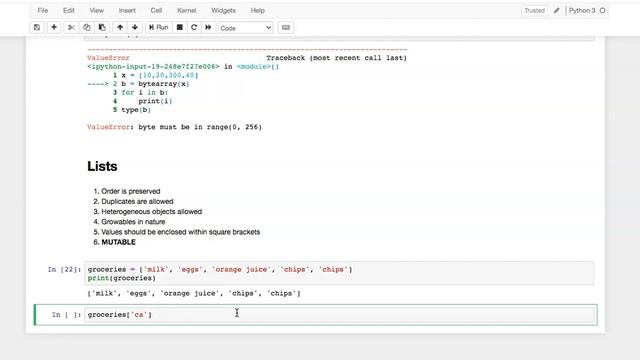Click inside the groceries['ca'] input cell
Viewport: 640px width, 360px height.
click(339, 315)
